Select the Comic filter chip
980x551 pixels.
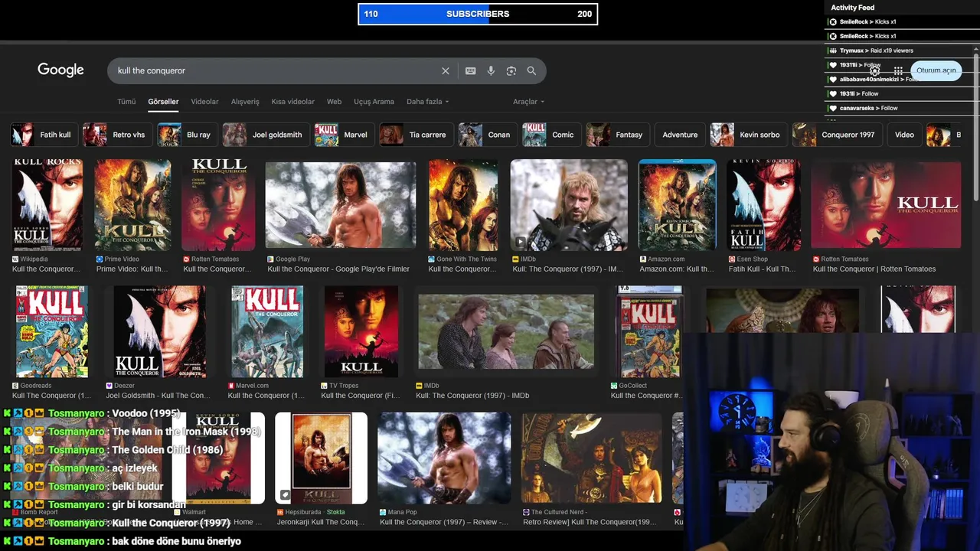pos(550,135)
